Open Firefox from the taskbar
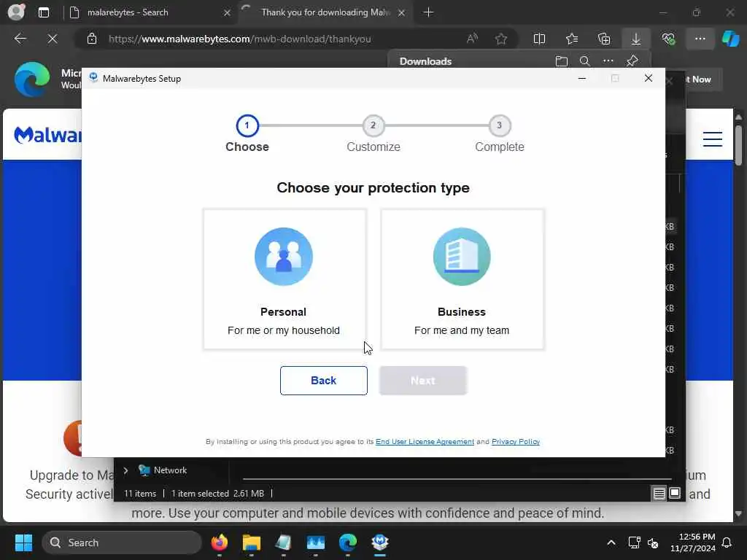 (219, 542)
